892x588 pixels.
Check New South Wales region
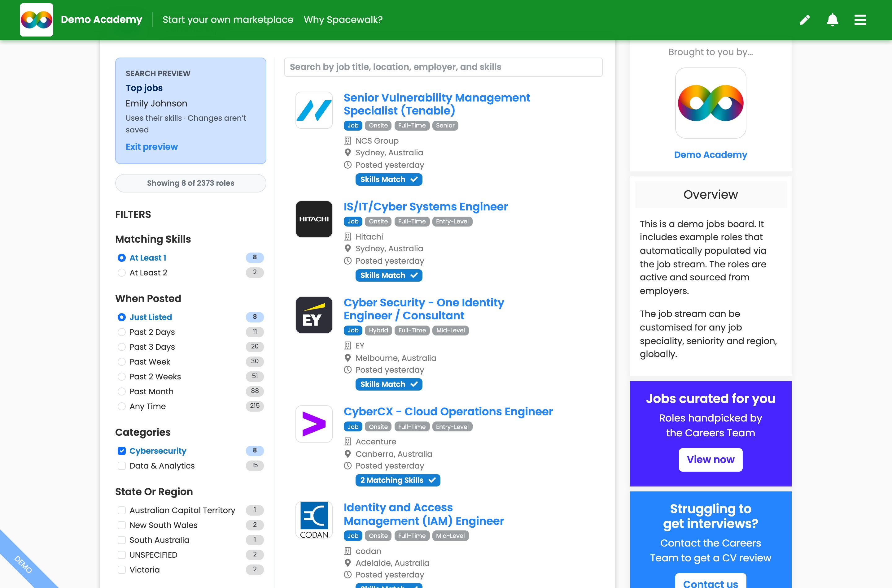[122, 525]
